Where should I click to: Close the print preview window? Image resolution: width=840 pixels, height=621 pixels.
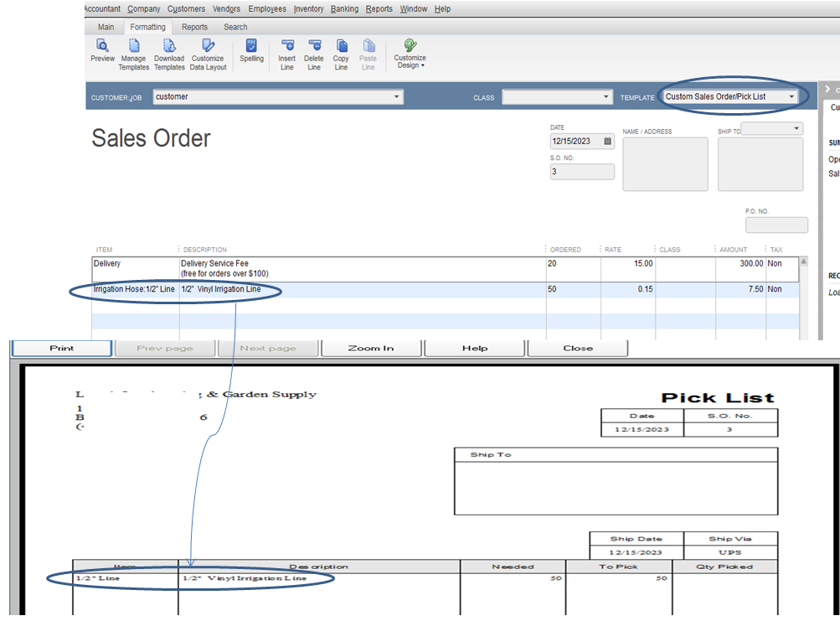coord(577,347)
